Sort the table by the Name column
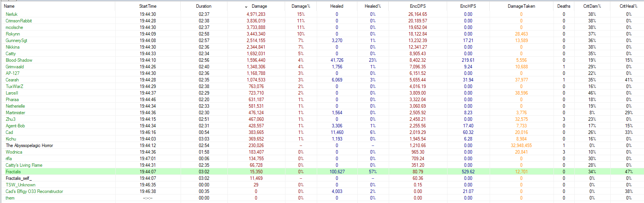Screen dimensions: 644x203 [9, 6]
